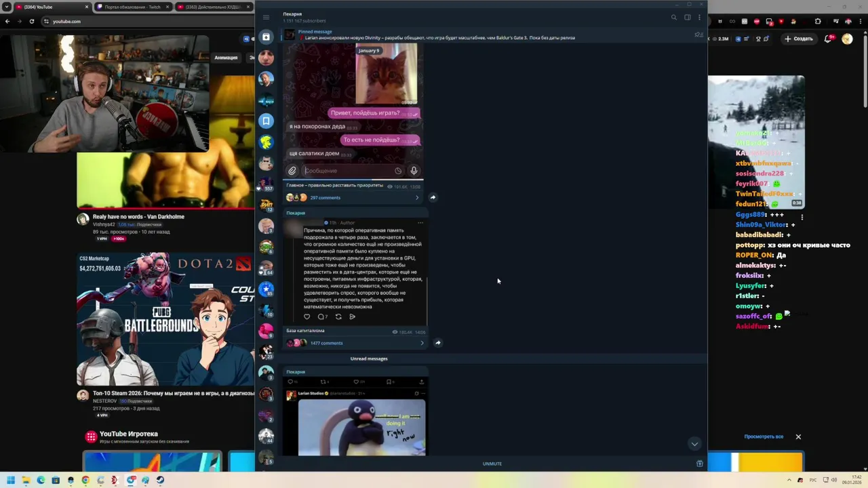Expand 1477 comments with the chevron arrow
Image resolution: width=868 pixels, height=488 pixels.
click(422, 343)
